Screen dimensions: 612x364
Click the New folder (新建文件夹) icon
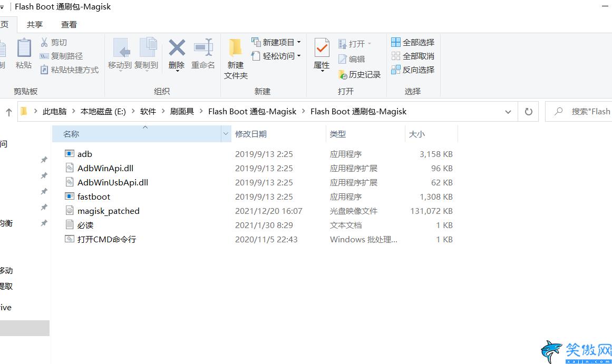235,48
